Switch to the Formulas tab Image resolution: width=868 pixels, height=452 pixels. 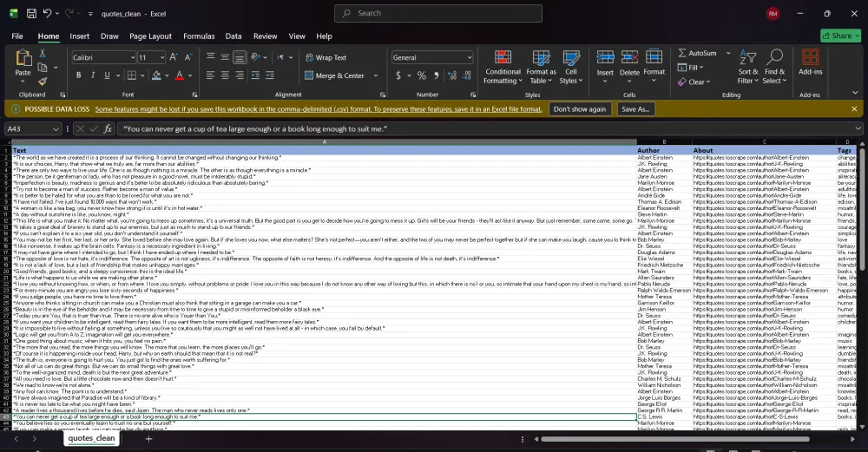pyautogui.click(x=199, y=36)
